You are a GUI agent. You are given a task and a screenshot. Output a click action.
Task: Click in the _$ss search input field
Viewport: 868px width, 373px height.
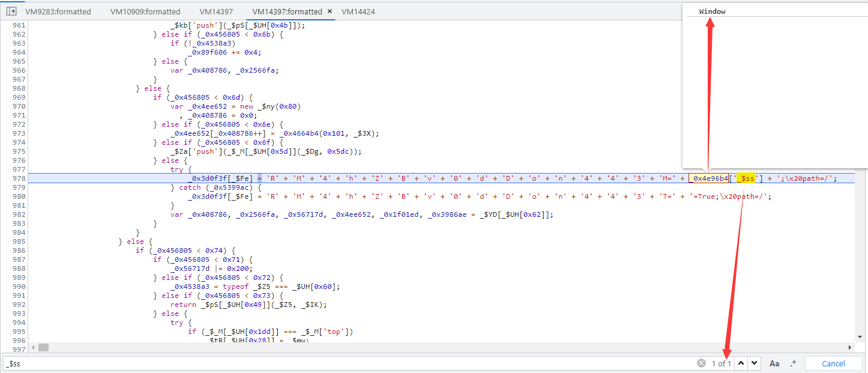point(348,363)
